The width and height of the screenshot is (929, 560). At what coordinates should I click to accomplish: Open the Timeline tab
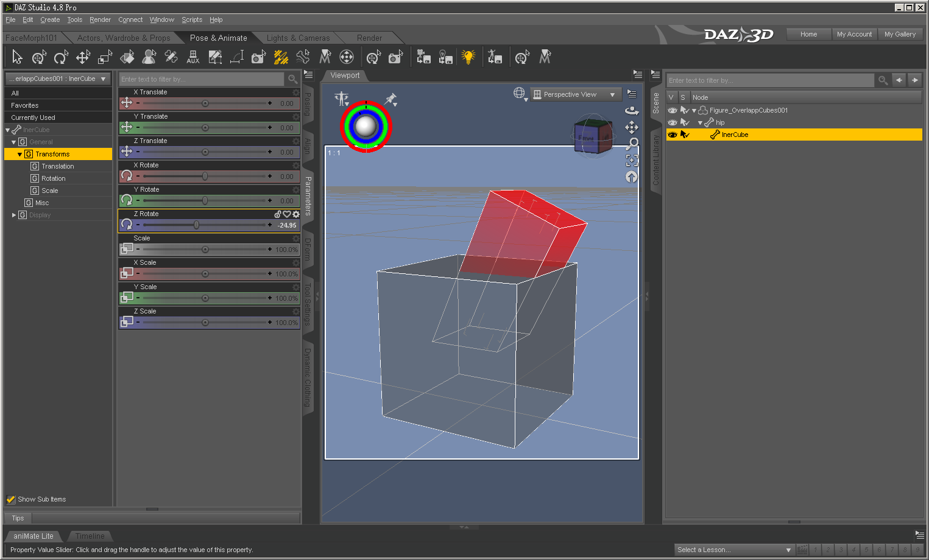(x=90, y=536)
